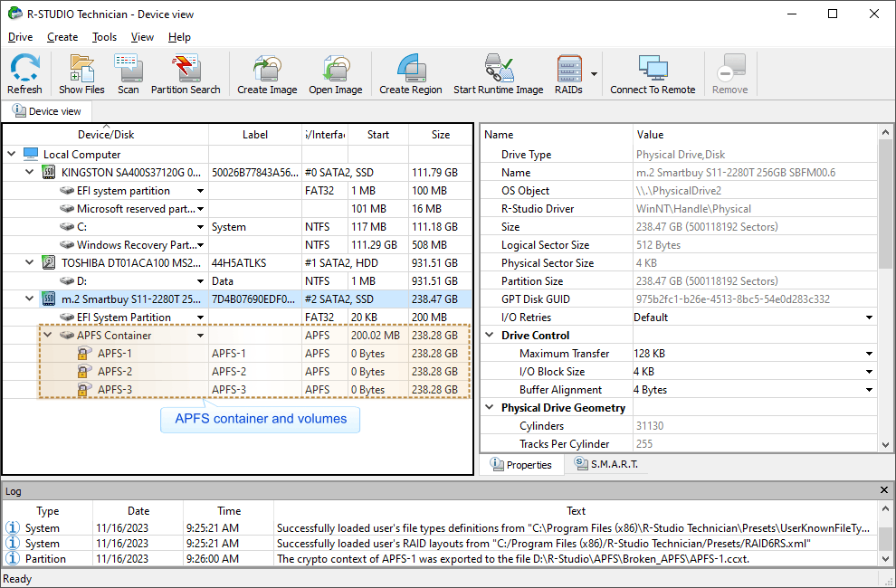This screenshot has height=588, width=896.
Task: Open the Maximum Transfer dropdown
Action: click(x=869, y=354)
